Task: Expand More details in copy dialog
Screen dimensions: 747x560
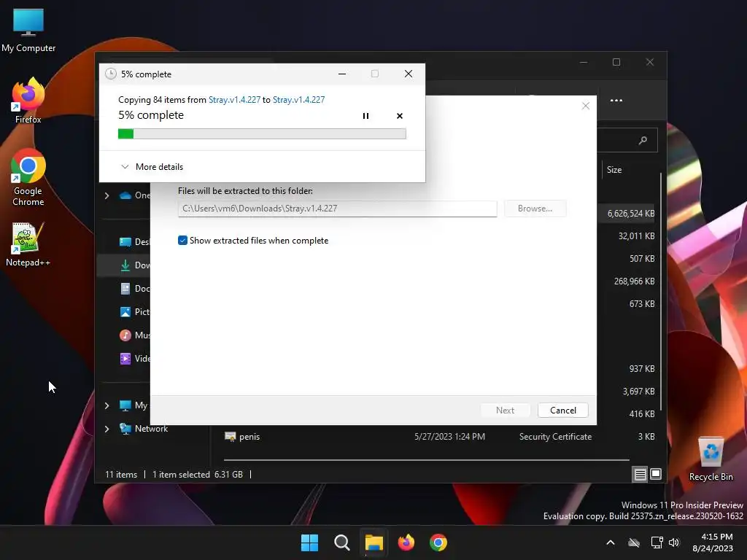Action: (152, 167)
